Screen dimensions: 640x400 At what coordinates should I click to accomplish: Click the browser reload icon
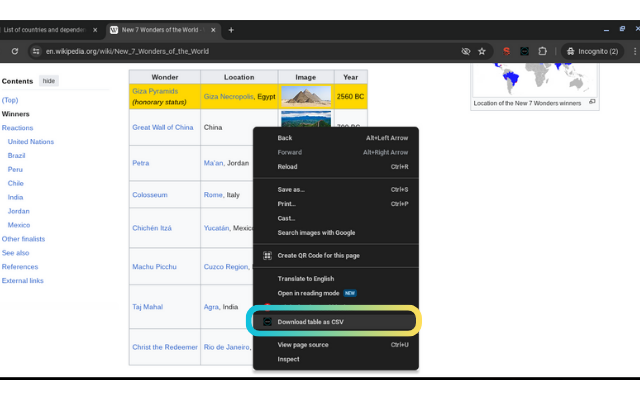[15, 51]
